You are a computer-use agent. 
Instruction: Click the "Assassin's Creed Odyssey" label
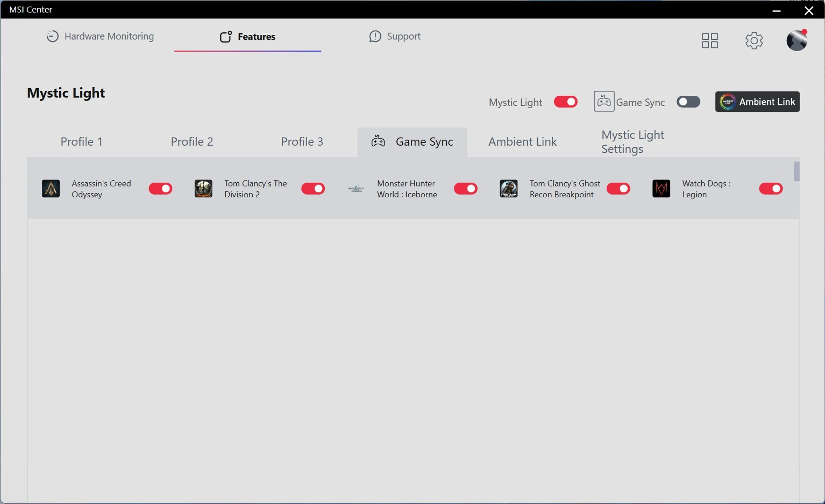pos(101,189)
